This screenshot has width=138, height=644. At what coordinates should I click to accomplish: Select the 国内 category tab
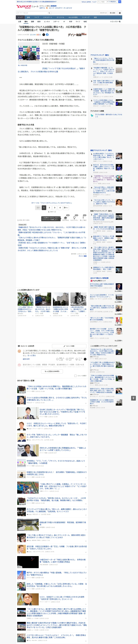(26, 21)
